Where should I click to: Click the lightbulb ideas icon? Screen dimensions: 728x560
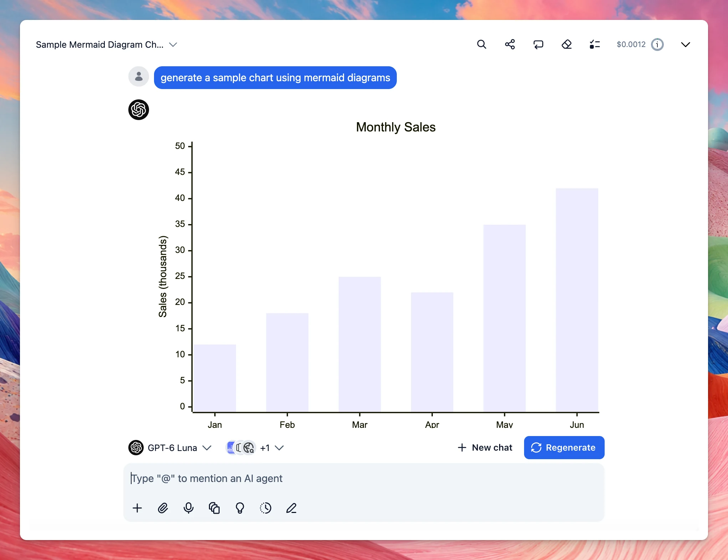point(240,508)
